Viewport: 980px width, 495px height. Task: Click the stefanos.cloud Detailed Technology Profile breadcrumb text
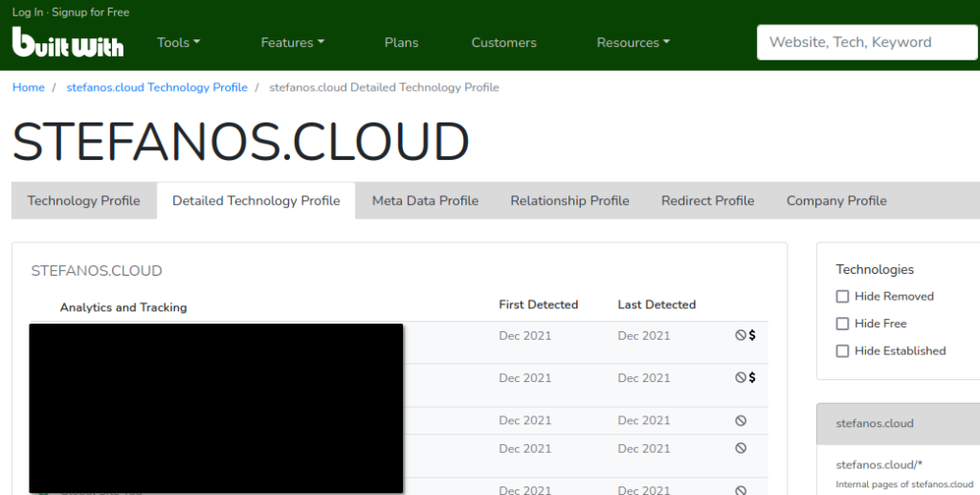(384, 87)
